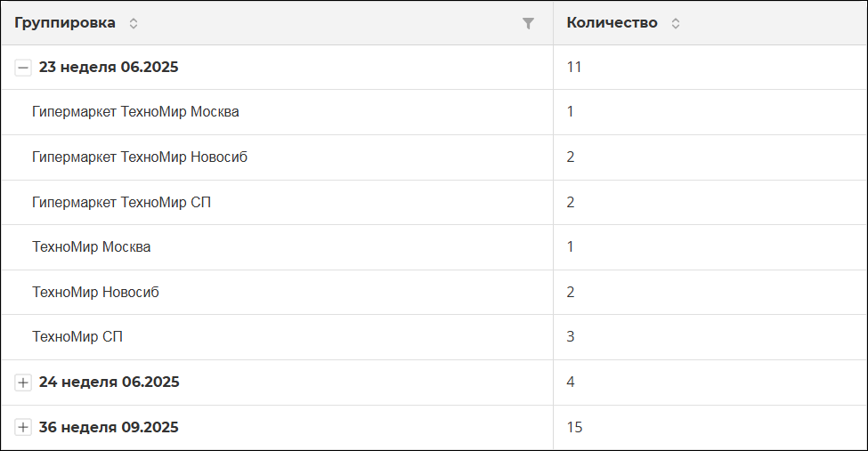This screenshot has height=451, width=868.
Task: Click the Количество column header label
Action: tap(612, 23)
